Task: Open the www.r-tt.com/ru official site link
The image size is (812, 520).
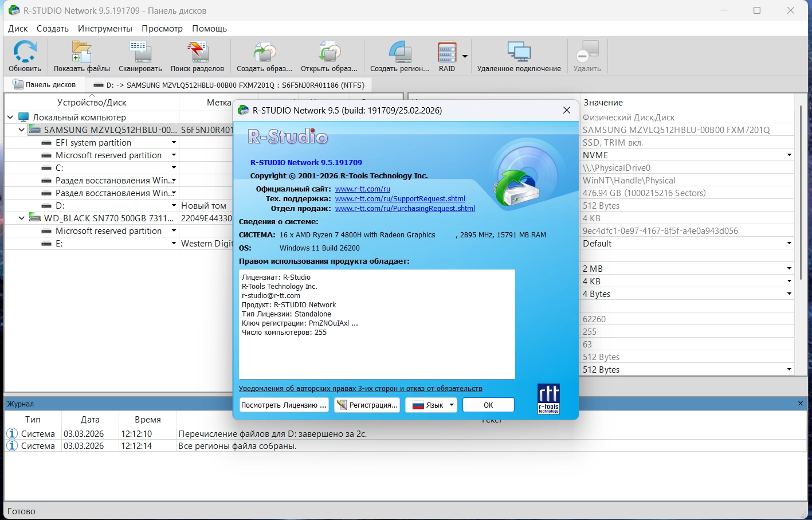Action: 362,189
